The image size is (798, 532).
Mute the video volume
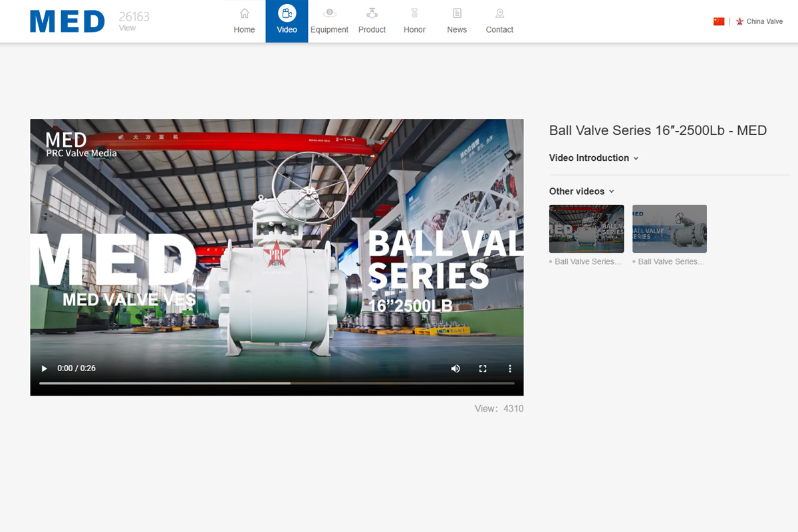point(456,368)
